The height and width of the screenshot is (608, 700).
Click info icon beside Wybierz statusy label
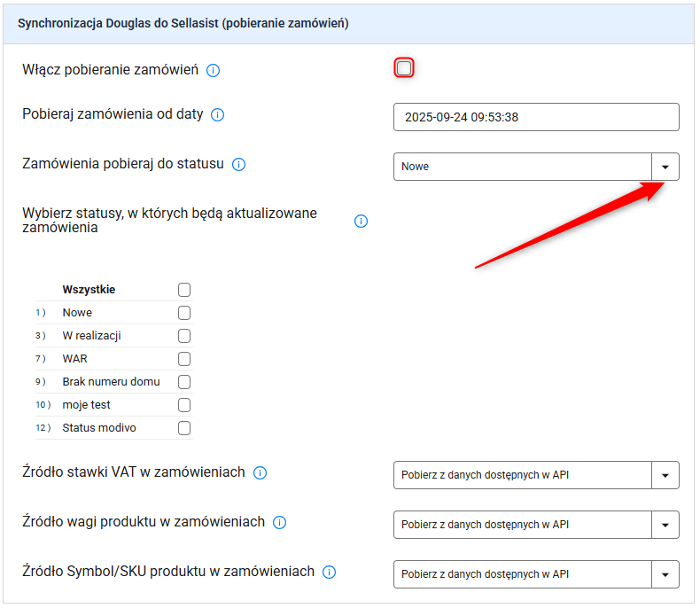pos(361,221)
